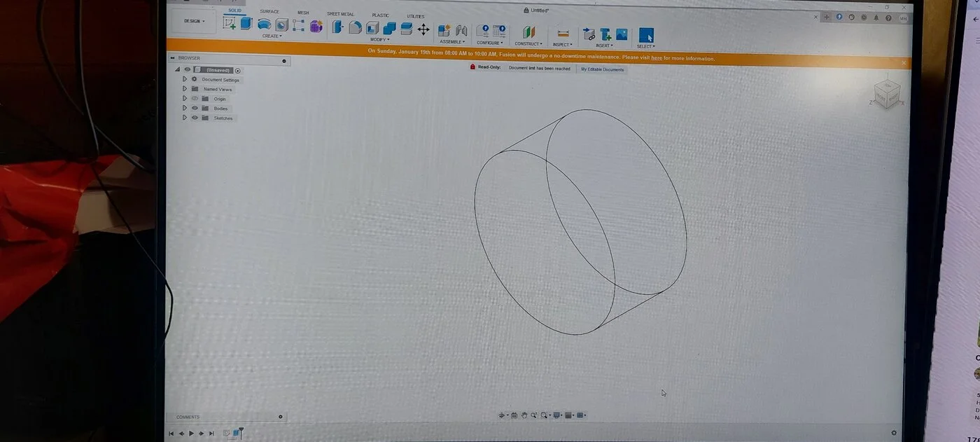The image size is (980, 442).
Task: Show the Origin folder via eye icon
Action: coord(195,99)
